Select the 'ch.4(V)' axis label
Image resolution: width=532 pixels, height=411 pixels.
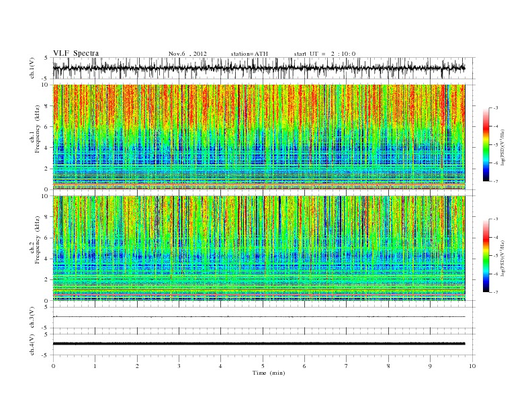click(x=32, y=345)
